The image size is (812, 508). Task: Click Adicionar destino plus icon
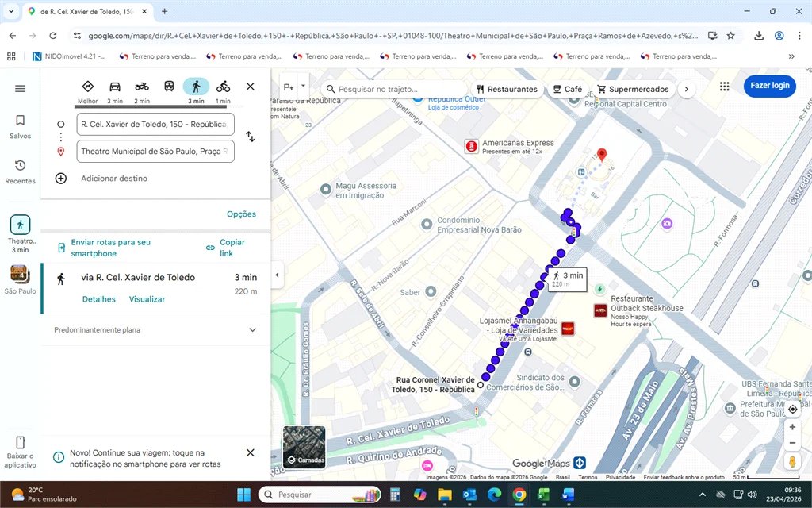61,179
